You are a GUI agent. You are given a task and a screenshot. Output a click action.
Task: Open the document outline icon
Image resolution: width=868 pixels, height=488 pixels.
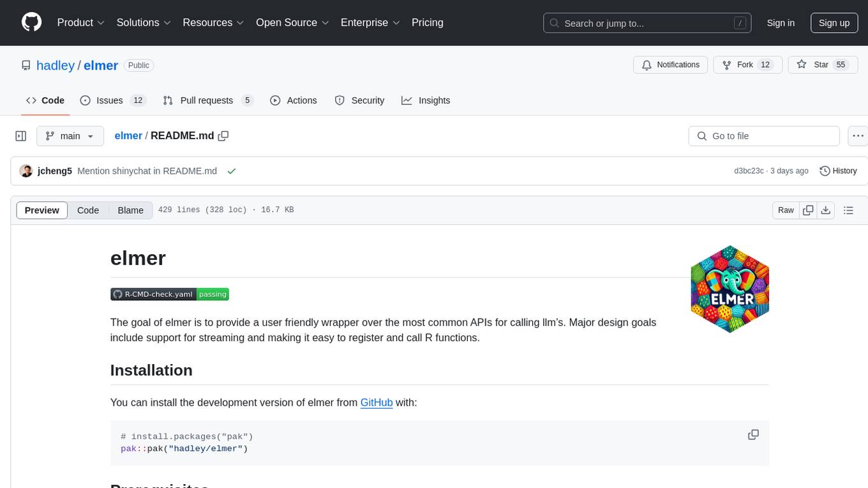pyautogui.click(x=848, y=210)
